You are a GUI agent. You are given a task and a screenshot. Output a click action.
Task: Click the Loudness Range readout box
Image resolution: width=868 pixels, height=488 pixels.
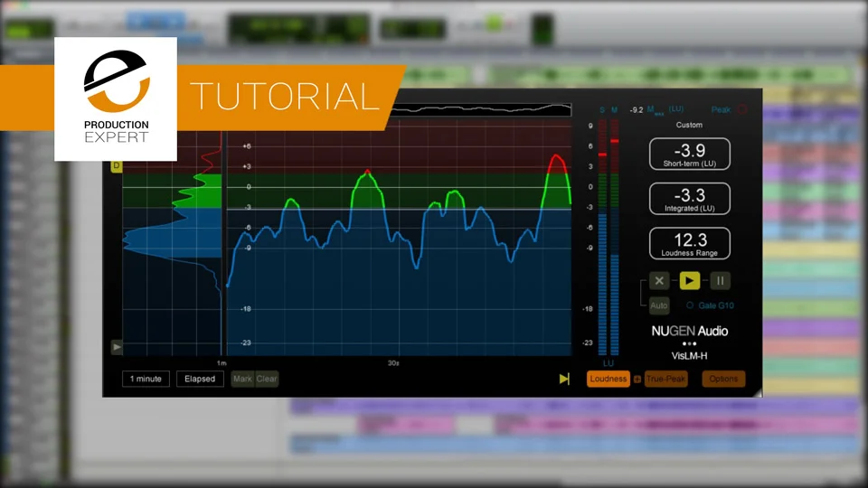689,243
